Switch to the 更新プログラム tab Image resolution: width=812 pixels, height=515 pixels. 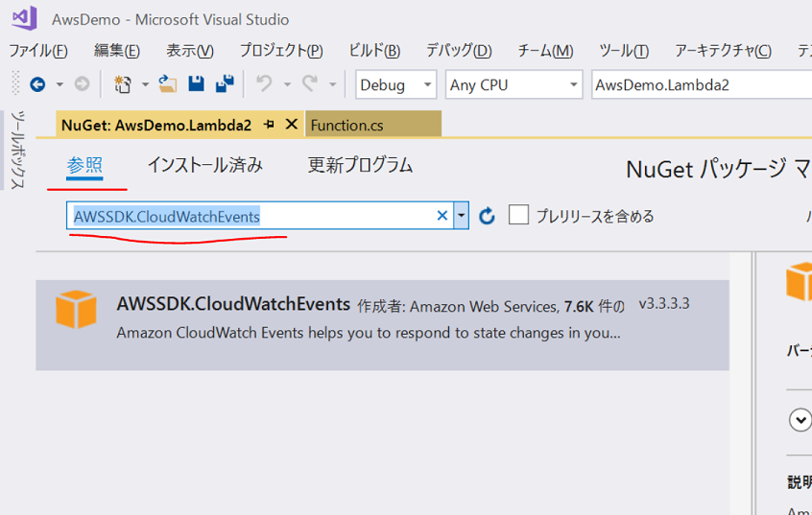pyautogui.click(x=361, y=165)
